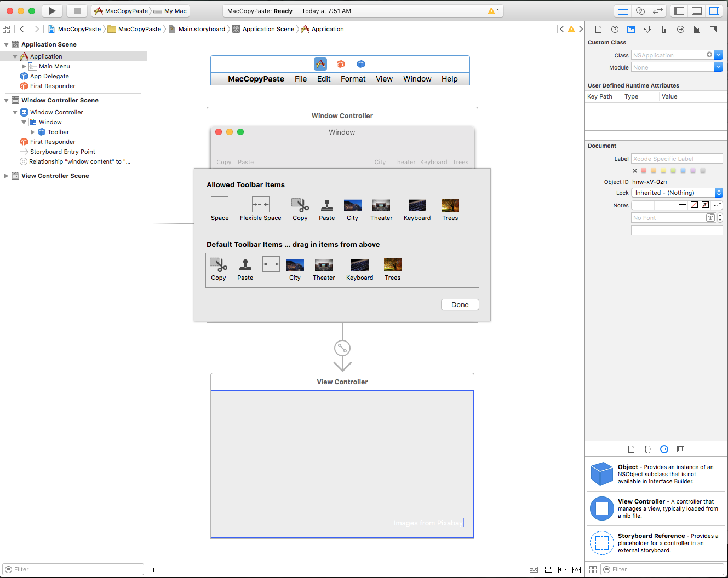Viewport: 728px width, 578px height.
Task: Set notes alignment to center
Action: tap(649, 205)
